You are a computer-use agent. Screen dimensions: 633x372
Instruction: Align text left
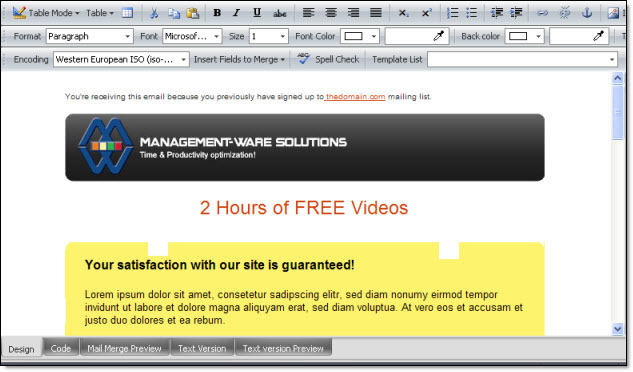(309, 13)
